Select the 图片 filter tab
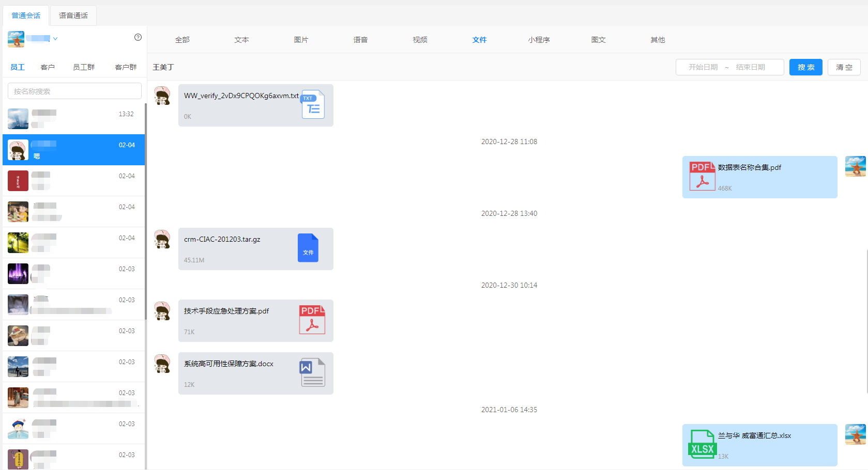Screen dimensions: 868x470 point(301,40)
